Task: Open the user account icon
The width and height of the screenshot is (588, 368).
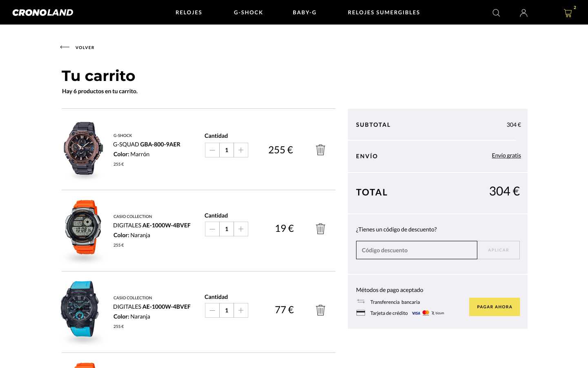Action: click(x=523, y=13)
